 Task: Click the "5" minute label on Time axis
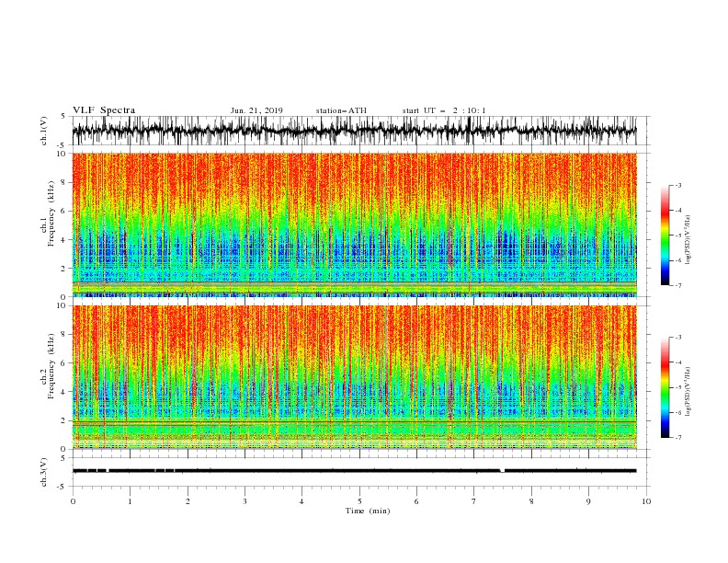[x=359, y=501]
